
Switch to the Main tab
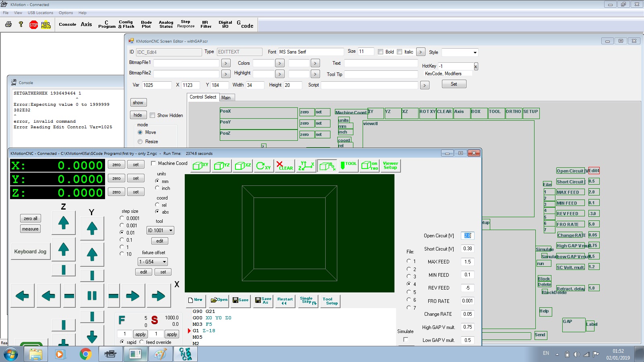pyautogui.click(x=226, y=98)
